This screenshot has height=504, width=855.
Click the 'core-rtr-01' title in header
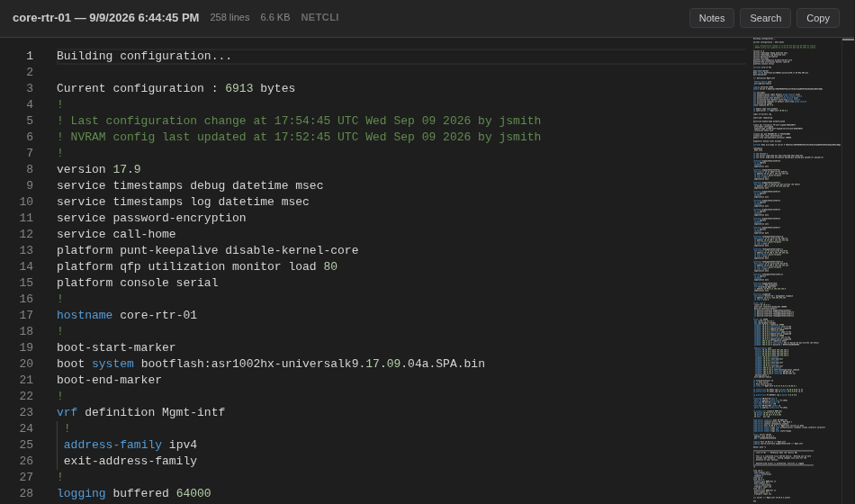pyautogui.click(x=41, y=17)
